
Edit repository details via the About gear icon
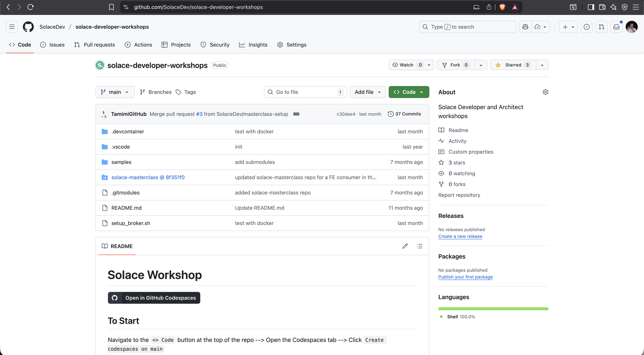tap(545, 92)
